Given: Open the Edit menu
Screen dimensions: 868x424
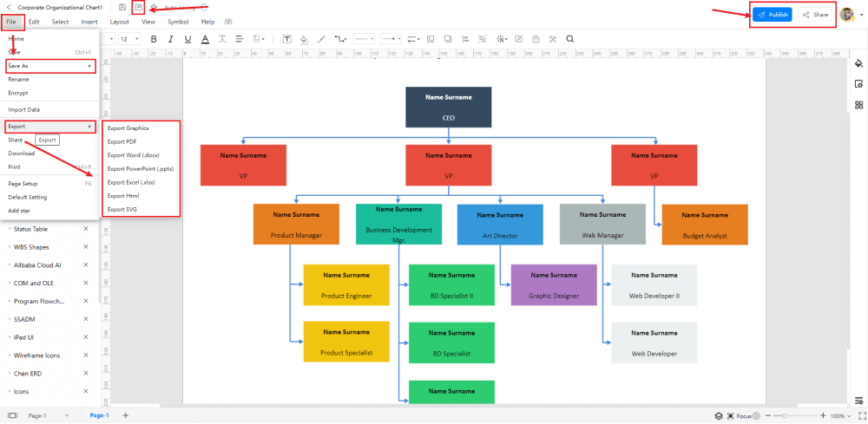Looking at the screenshot, I should pyautogui.click(x=34, y=22).
